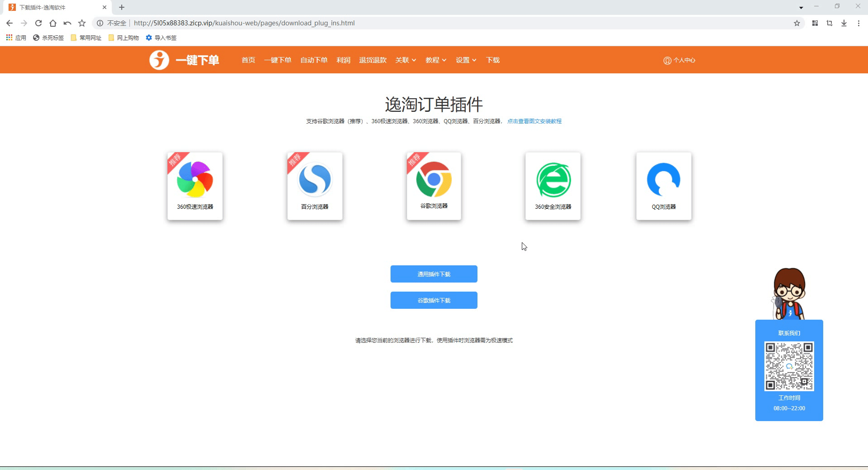The height and width of the screenshot is (470, 868).
Task: Close the 下载插件-逸淘软件 tab
Action: click(105, 7)
